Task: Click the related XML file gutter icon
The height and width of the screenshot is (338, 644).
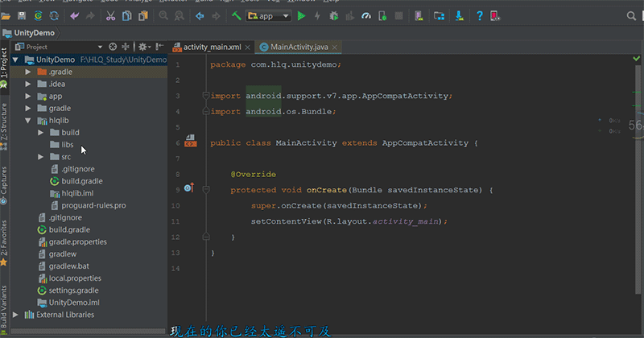Action: [192, 142]
